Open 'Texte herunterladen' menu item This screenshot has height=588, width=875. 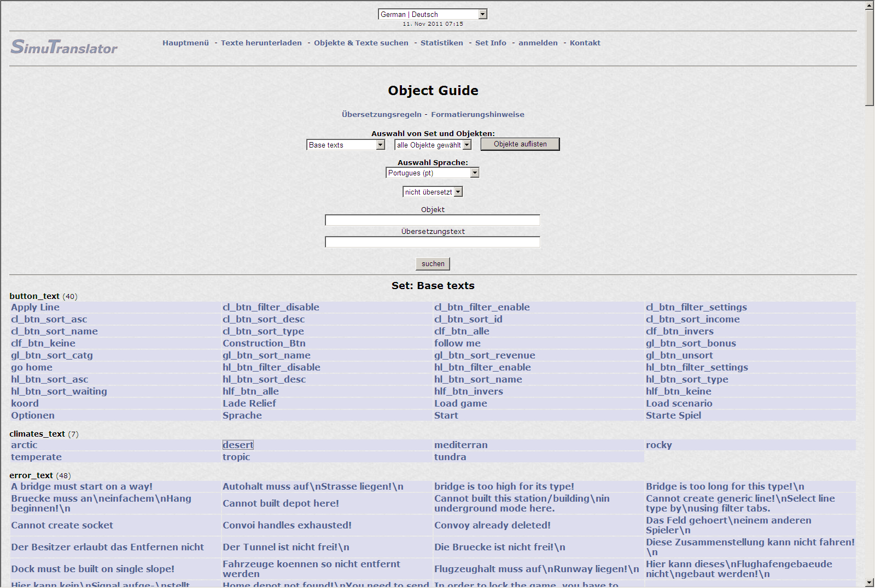point(261,43)
